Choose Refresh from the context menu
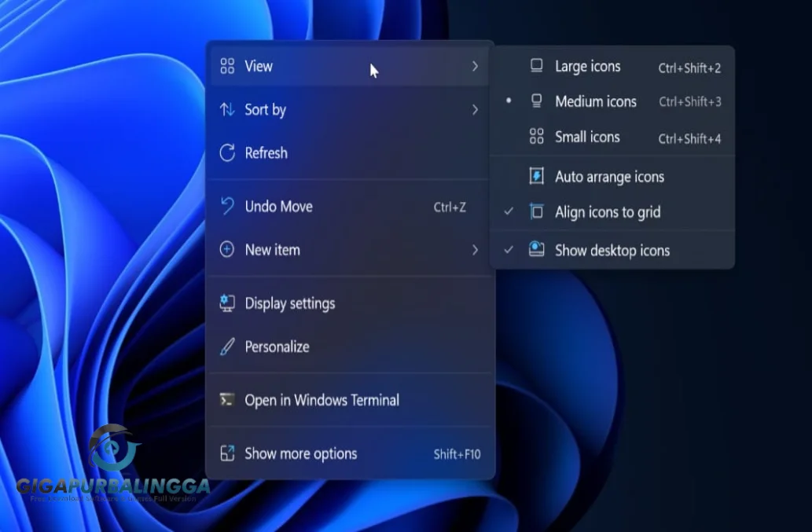 (x=350, y=152)
